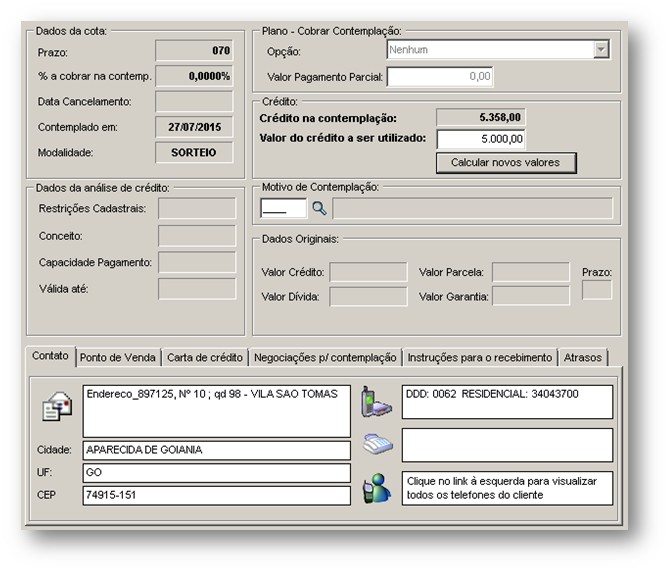Image resolution: width=670 pixels, height=572 pixels.
Task: Switch to the Atrasos tab
Action: tap(583, 358)
